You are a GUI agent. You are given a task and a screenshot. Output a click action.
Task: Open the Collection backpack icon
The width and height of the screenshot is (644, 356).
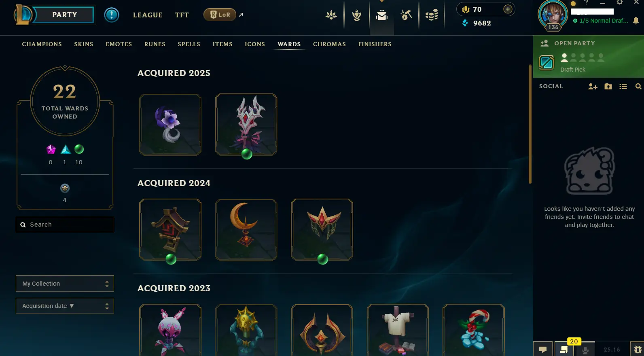(x=381, y=15)
